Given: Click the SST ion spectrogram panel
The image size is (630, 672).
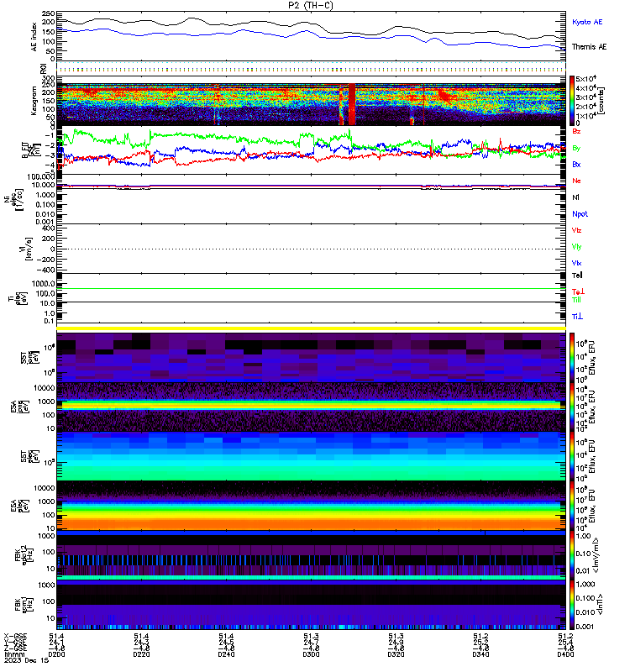Looking at the screenshot, I should (x=311, y=358).
